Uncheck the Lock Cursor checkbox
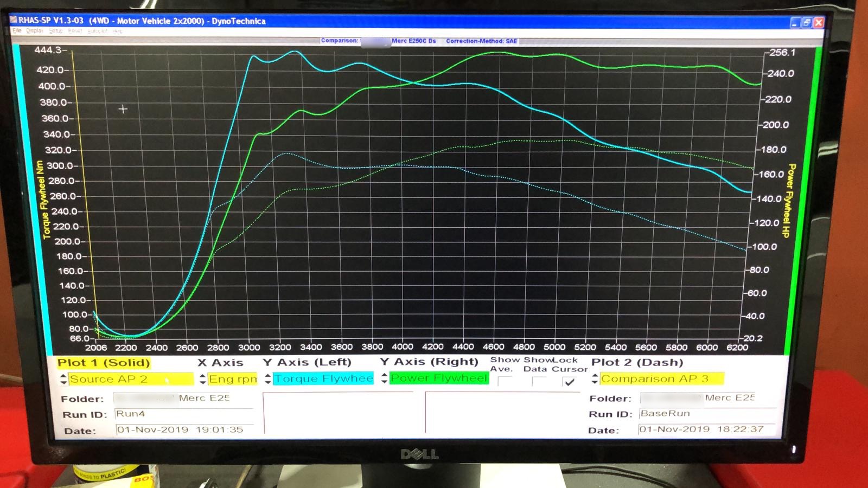The width and height of the screenshot is (868, 488). coord(569,382)
